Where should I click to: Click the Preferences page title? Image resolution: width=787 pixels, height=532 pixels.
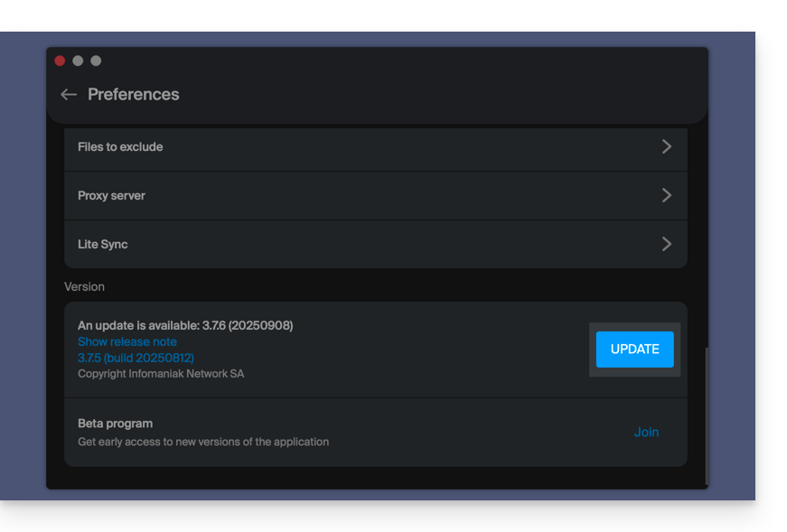134,95
